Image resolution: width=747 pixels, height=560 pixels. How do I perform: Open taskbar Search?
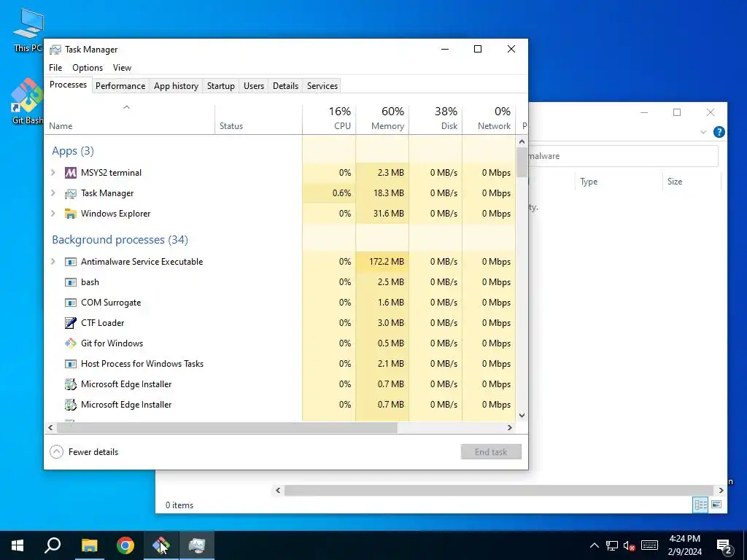53,545
